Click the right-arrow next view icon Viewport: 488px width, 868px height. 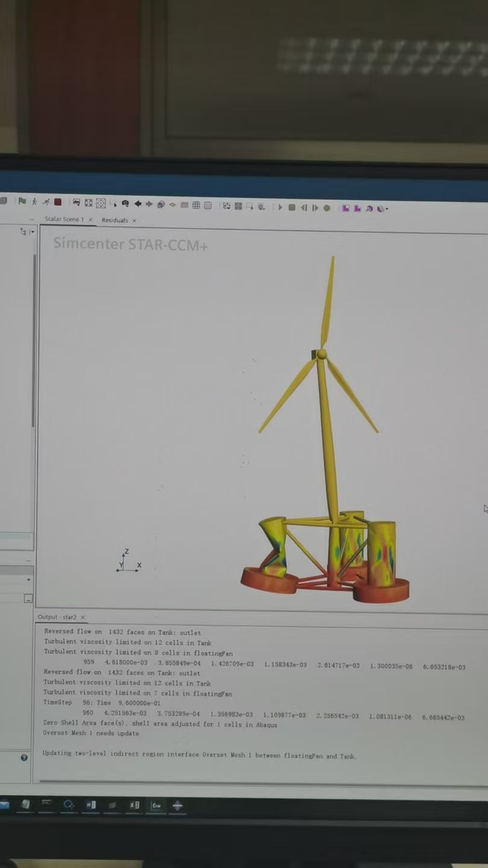click(149, 204)
